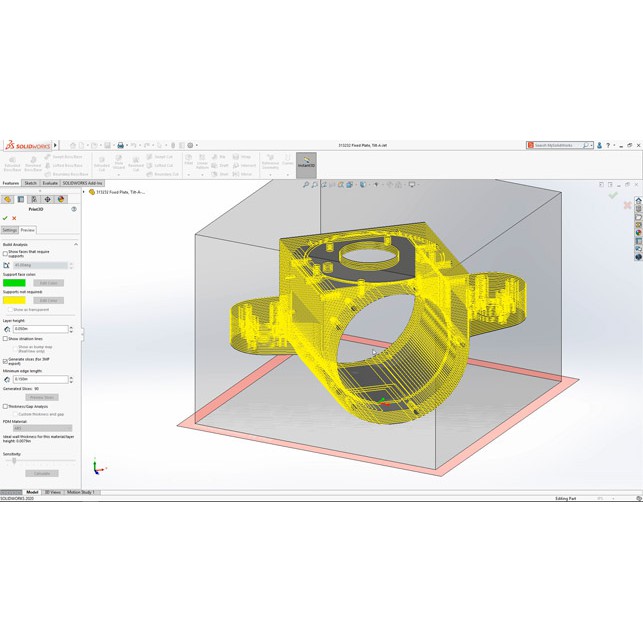Open the FeatureManager design tree tab icon
The image size is (643, 643).
point(8,199)
